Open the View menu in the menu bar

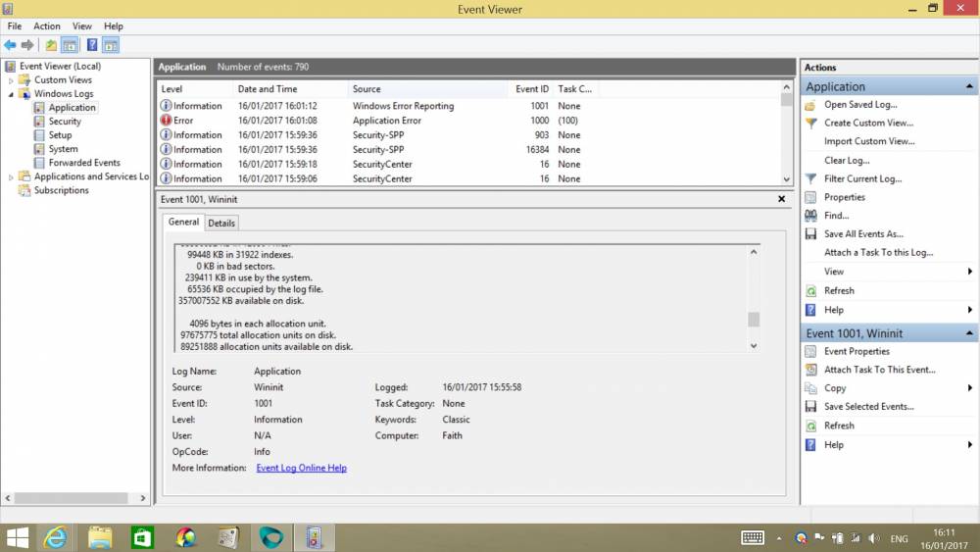pos(82,26)
